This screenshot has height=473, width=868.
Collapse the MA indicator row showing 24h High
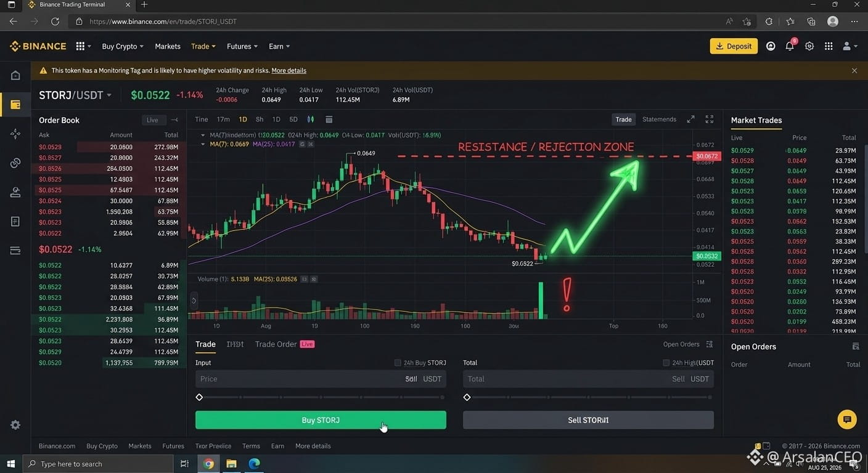pyautogui.click(x=203, y=135)
